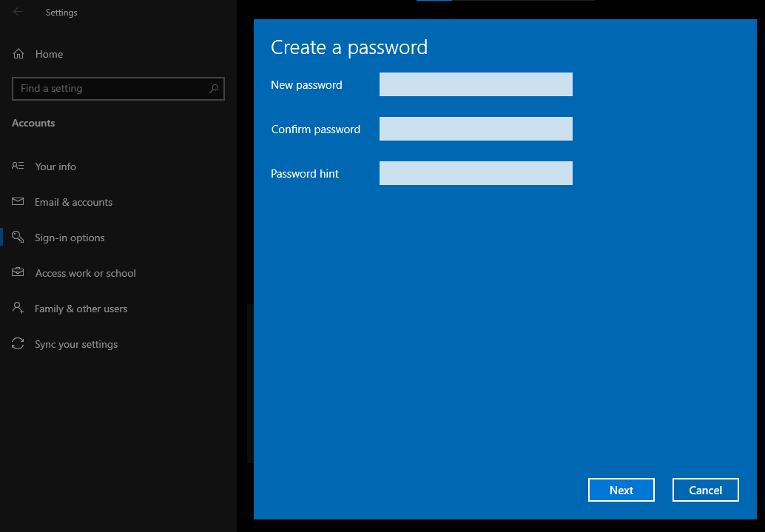The image size is (765, 532).
Task: Click the Email & accounts envelope icon
Action: pos(18,202)
